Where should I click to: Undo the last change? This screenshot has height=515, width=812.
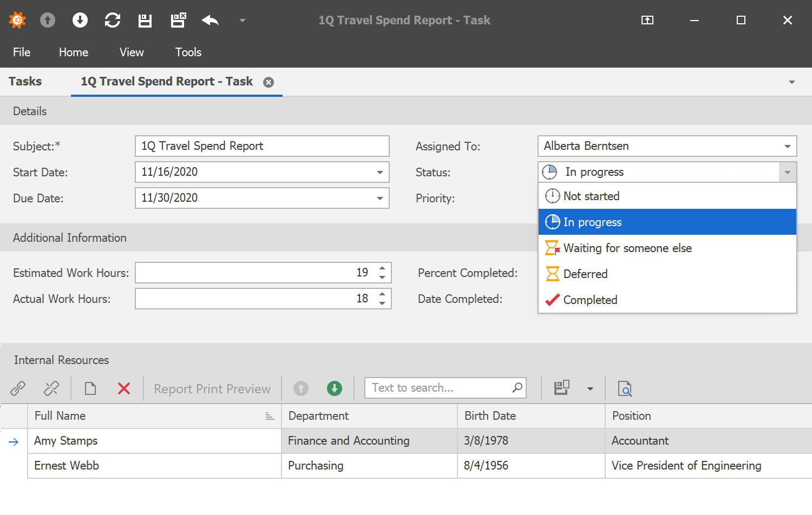209,20
